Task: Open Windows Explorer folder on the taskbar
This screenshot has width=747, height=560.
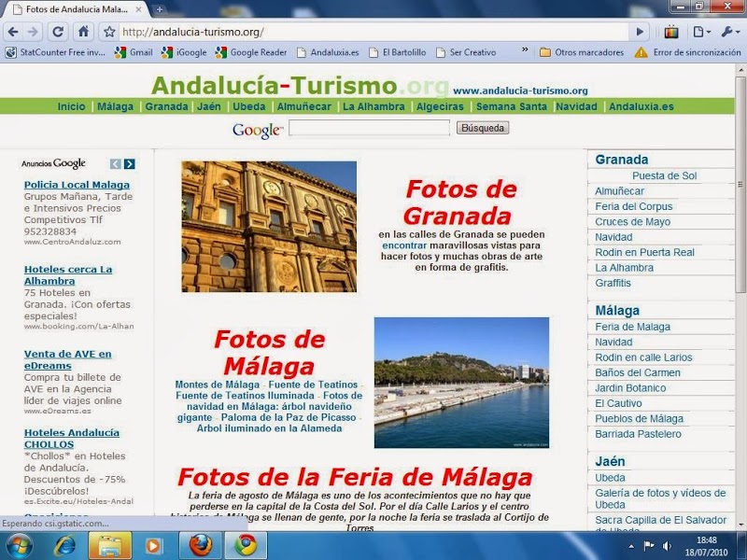Action: (109, 546)
